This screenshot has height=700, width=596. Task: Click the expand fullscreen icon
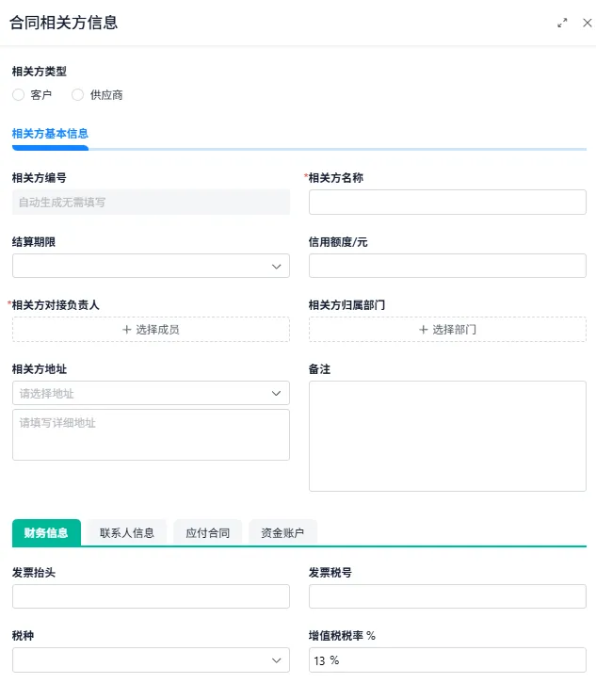pyautogui.click(x=562, y=23)
